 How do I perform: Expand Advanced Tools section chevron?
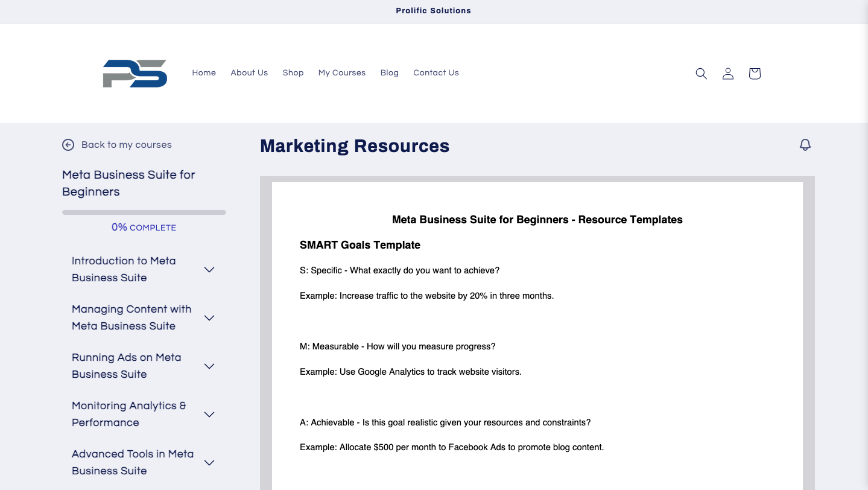point(209,463)
